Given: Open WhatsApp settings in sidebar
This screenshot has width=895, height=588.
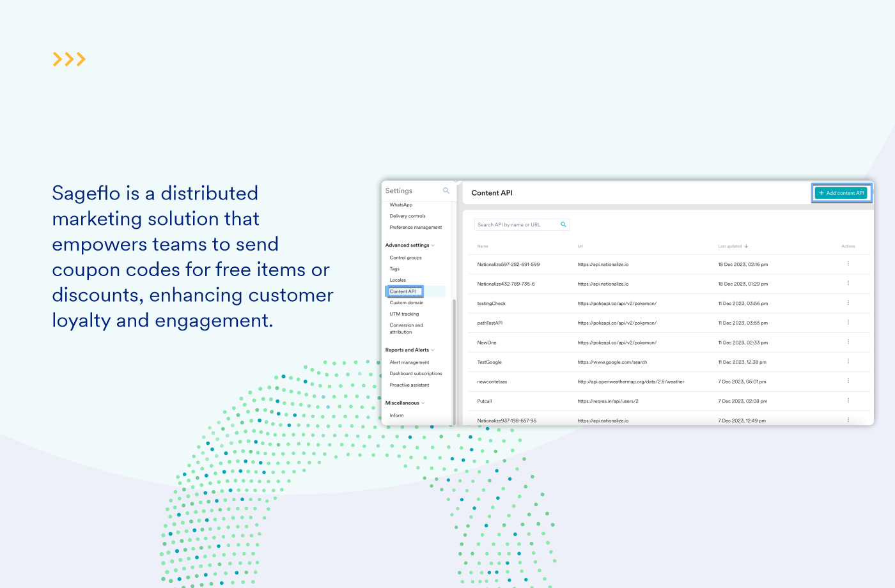Looking at the screenshot, I should click(x=401, y=205).
